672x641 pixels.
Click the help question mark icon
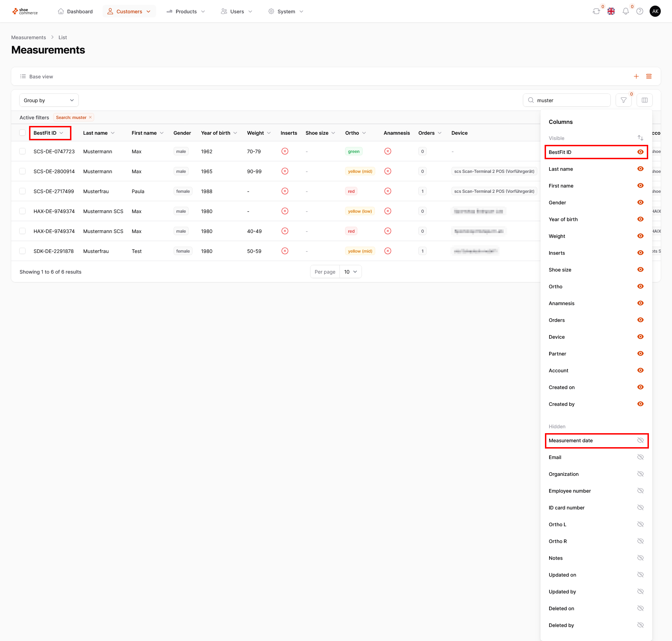[640, 12]
